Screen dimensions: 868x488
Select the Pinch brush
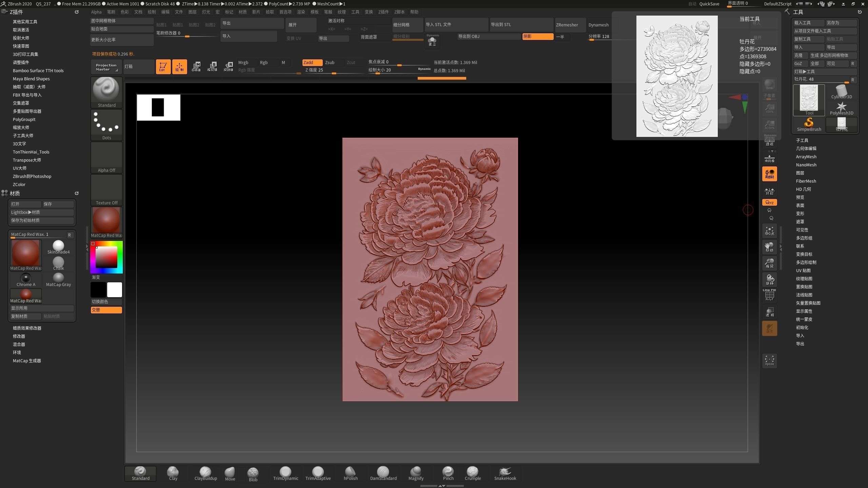(448, 473)
